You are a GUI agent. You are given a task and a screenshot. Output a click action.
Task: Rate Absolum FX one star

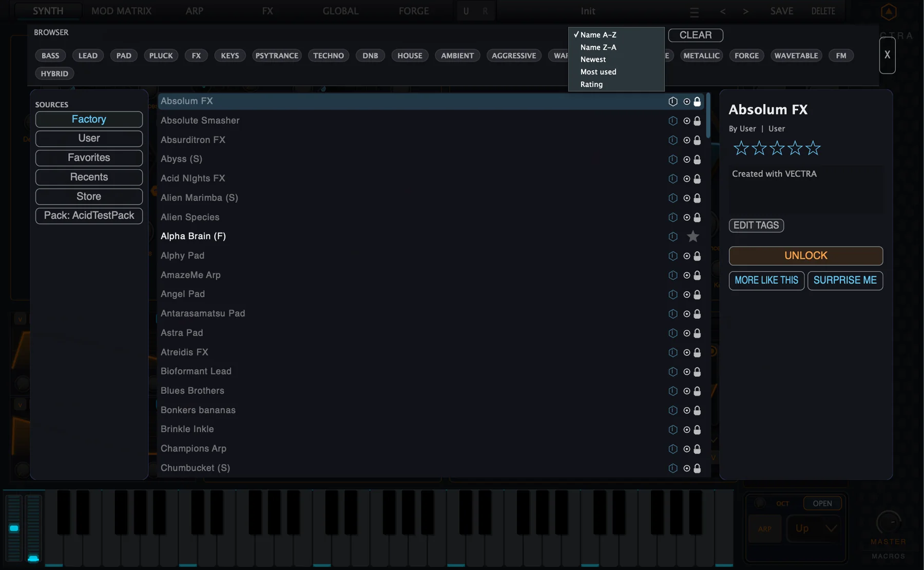(x=741, y=148)
